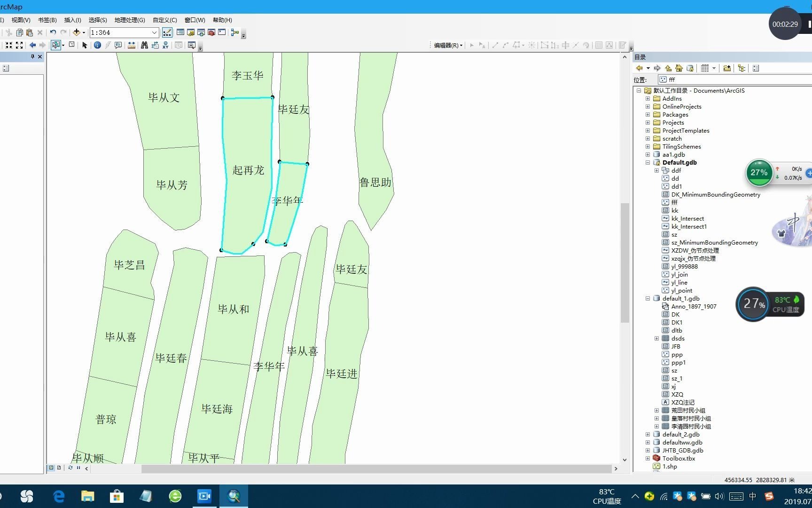Click the Home Folder icon in Catalog toolbar
The image size is (812, 508).
[679, 68]
